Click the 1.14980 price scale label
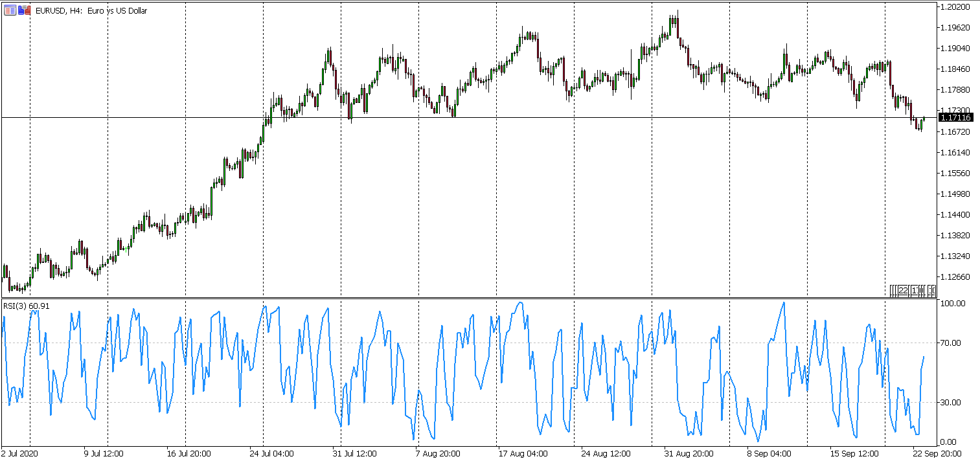This screenshot has width=980, height=461. click(x=955, y=194)
